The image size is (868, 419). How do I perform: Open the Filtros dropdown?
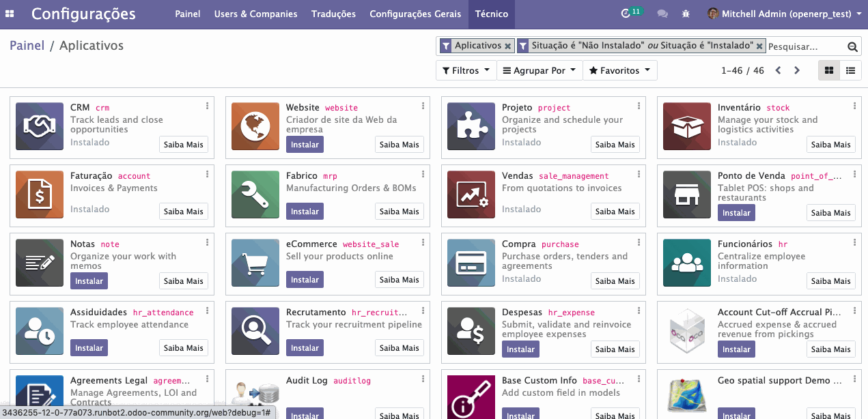466,70
